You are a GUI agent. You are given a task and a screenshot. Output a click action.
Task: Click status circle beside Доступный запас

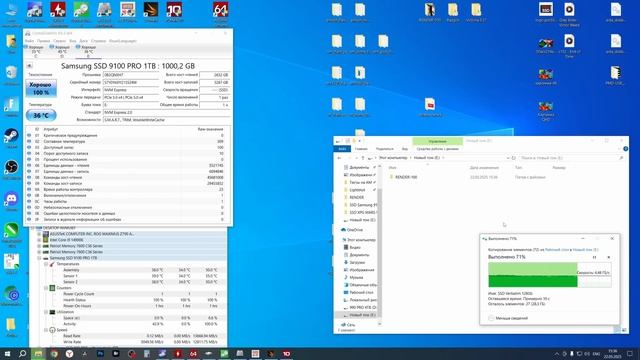click(29, 147)
